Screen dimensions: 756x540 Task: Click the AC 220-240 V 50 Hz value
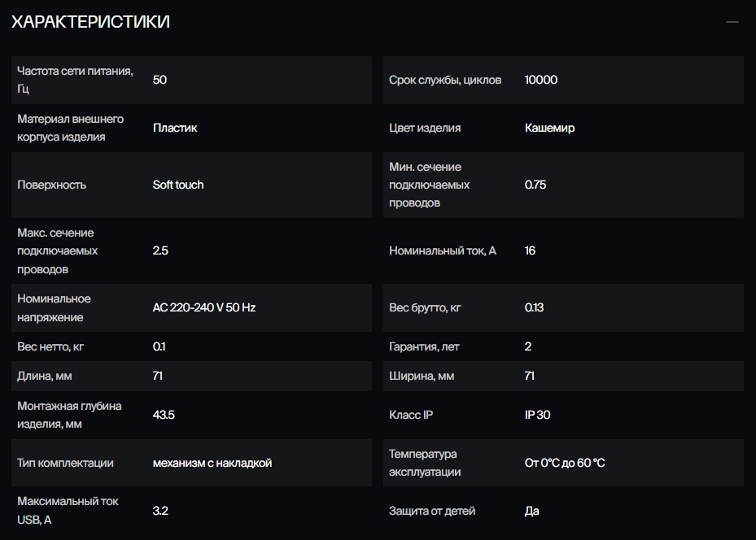204,307
